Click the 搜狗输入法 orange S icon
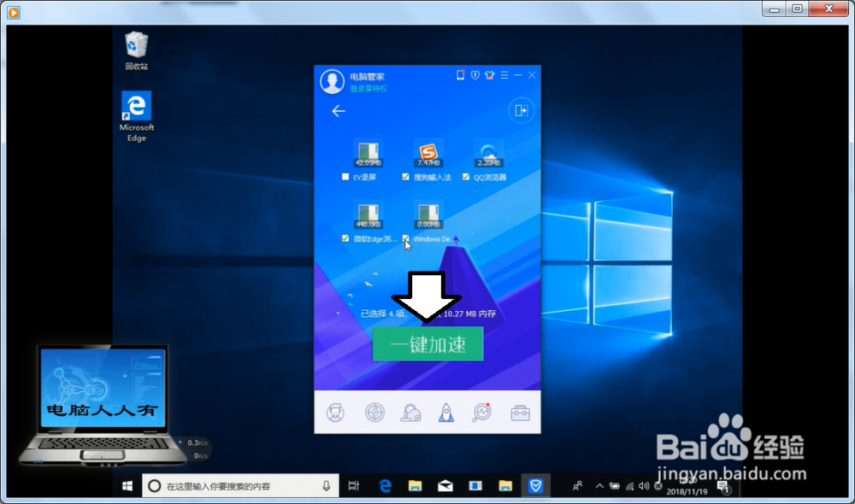The width and height of the screenshot is (855, 504). coord(428,154)
